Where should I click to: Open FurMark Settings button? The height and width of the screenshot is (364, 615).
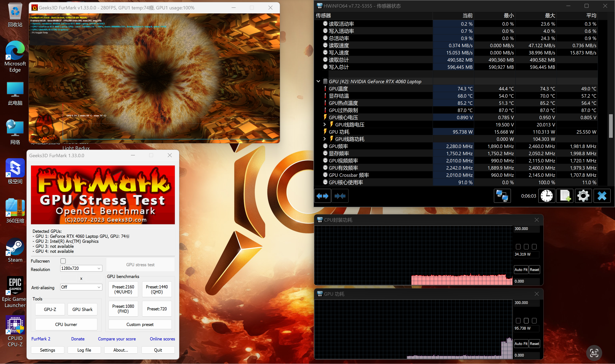pos(47,350)
